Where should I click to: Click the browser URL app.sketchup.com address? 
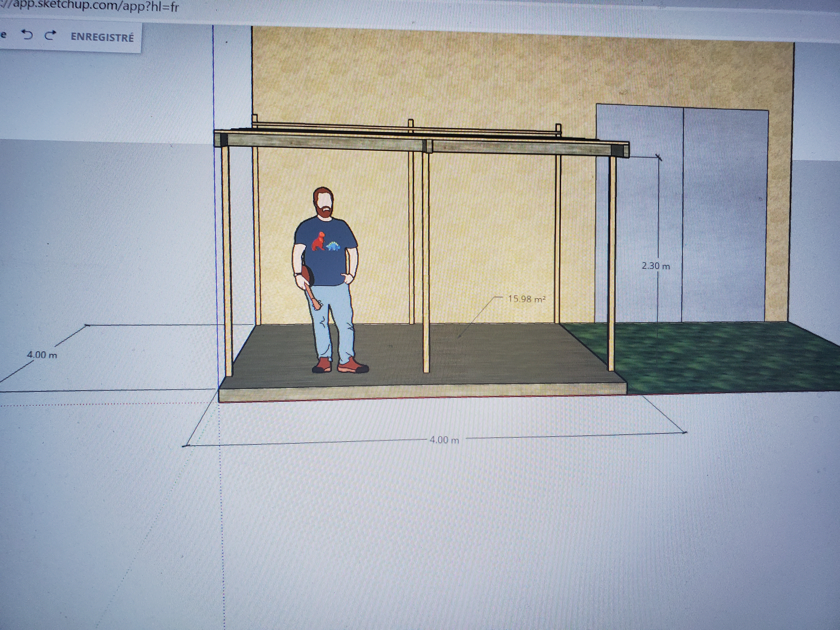click(x=90, y=6)
